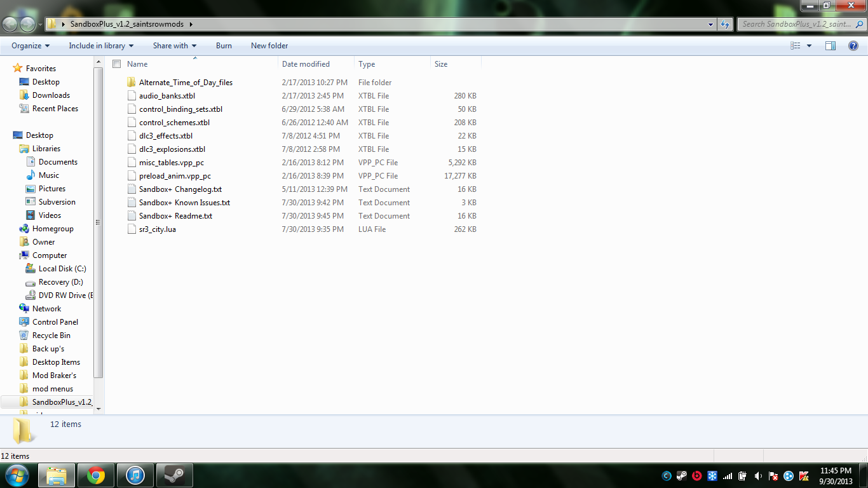Screen dimensions: 868x488
Task: Select the audio_banks.xtbl file icon
Action: 132,96
